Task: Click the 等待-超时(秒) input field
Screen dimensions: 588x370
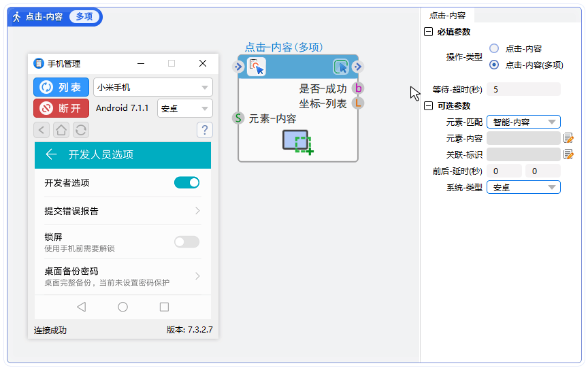Action: pyautogui.click(x=523, y=89)
